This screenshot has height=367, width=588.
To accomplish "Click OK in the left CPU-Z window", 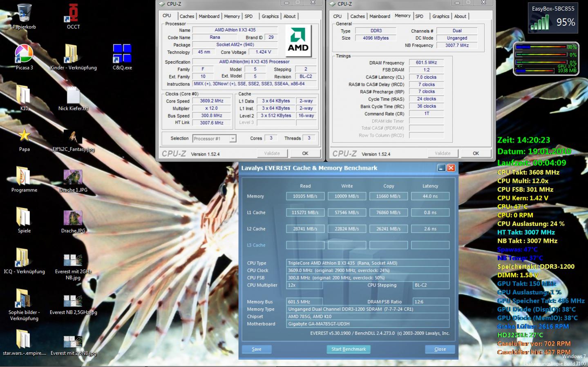I will click(305, 153).
